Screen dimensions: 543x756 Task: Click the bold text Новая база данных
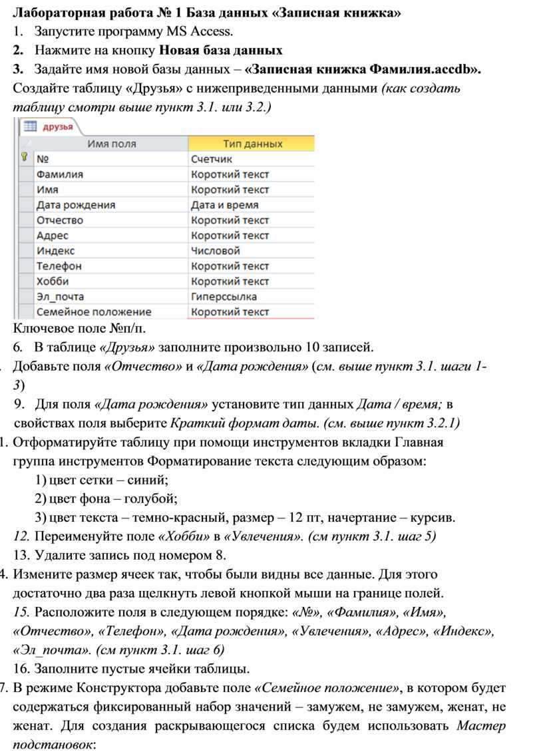[221, 50]
